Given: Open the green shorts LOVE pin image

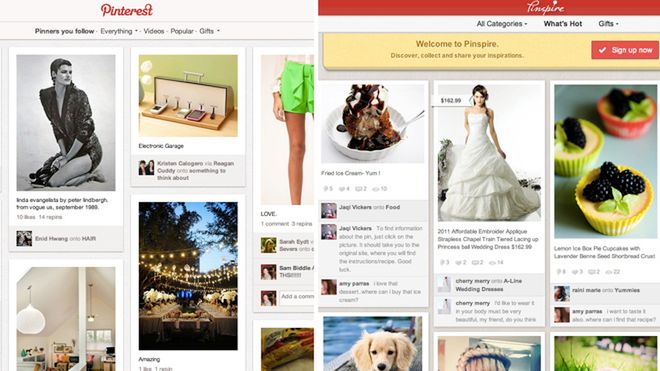Looking at the screenshot, I should pos(287,130).
